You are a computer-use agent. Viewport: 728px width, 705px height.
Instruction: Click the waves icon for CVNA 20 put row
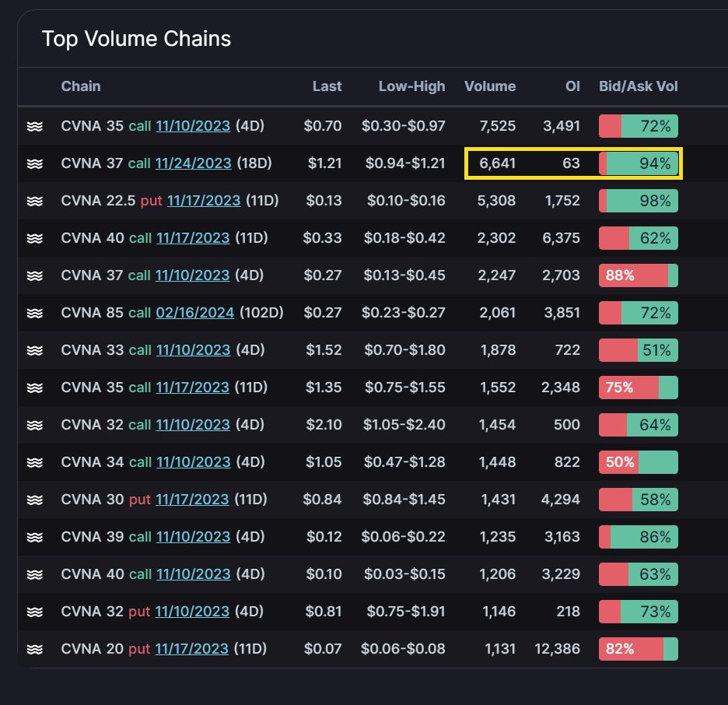pyautogui.click(x=35, y=649)
